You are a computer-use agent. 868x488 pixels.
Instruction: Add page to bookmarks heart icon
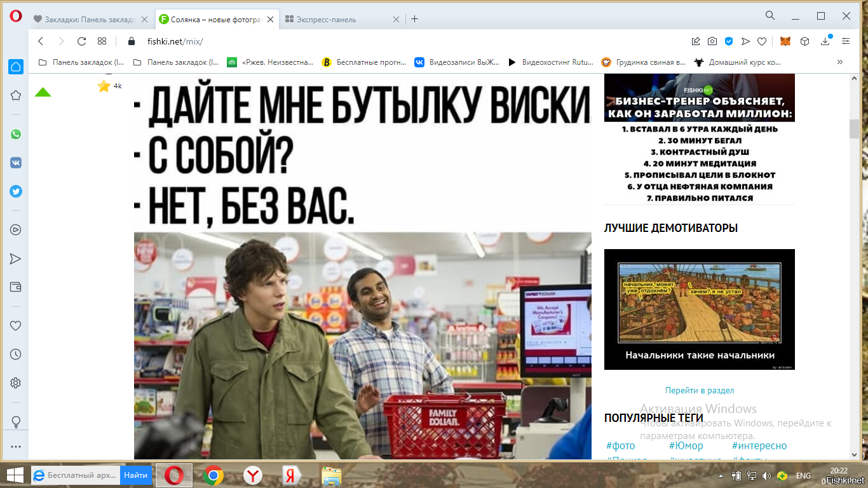[x=762, y=41]
